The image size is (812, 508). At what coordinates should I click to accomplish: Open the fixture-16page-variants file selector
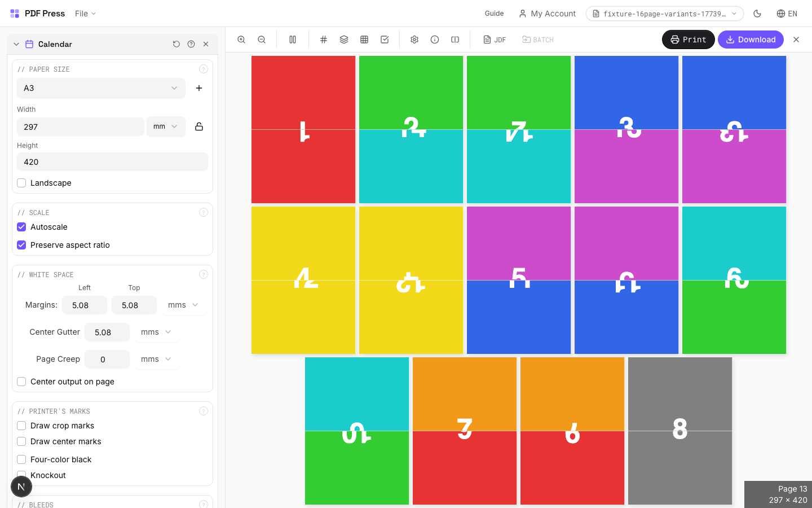pos(664,14)
